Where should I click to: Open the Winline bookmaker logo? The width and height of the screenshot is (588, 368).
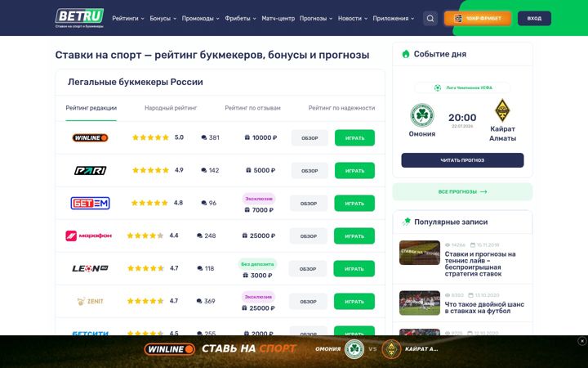pyautogui.click(x=90, y=138)
